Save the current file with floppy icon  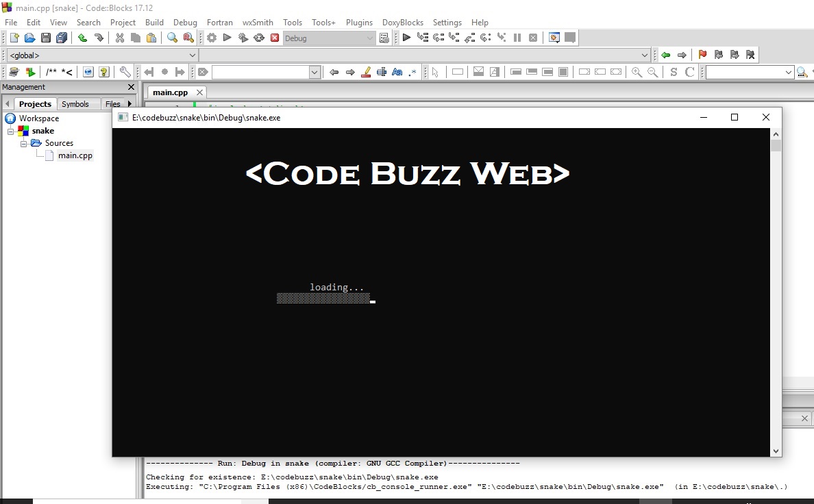[46, 38]
